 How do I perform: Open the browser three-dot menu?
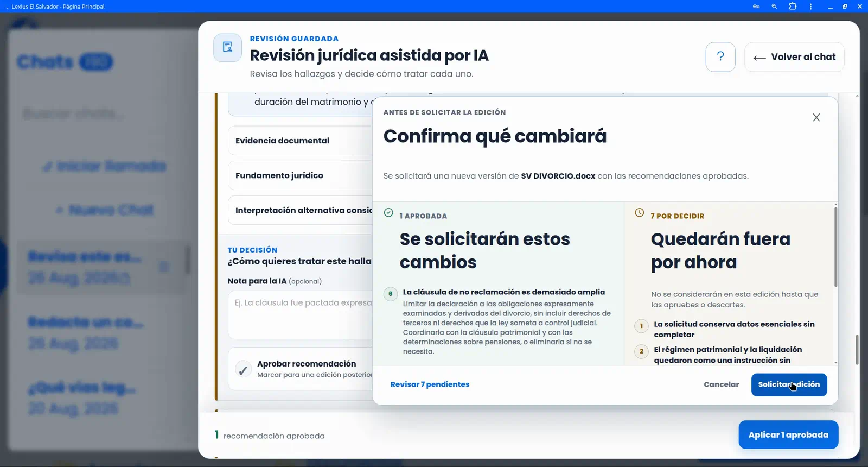(x=810, y=7)
